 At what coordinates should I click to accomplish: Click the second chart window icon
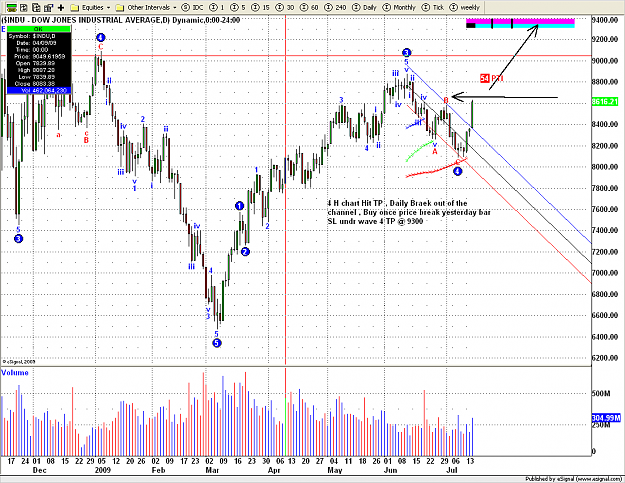click(x=24, y=7)
